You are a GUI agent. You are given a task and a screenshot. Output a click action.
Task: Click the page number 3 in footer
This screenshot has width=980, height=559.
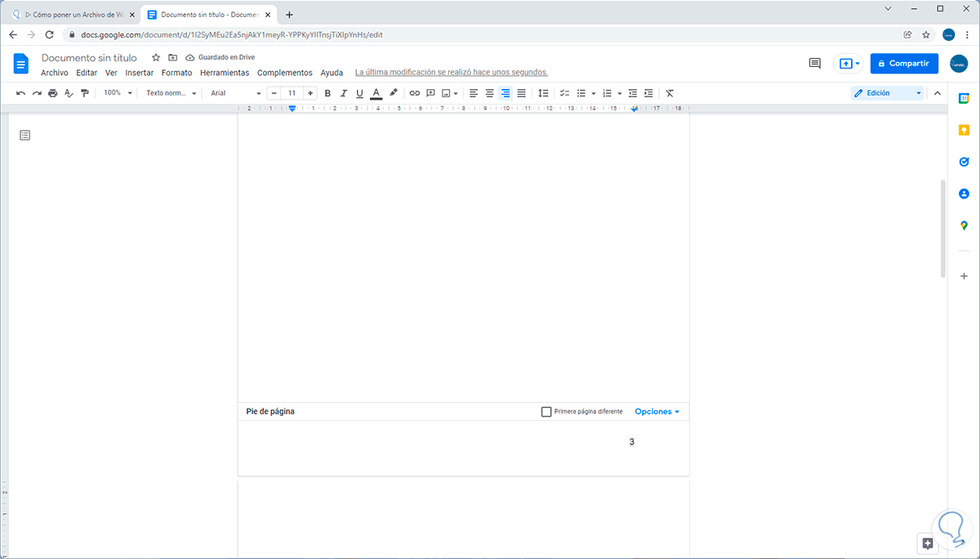click(632, 442)
